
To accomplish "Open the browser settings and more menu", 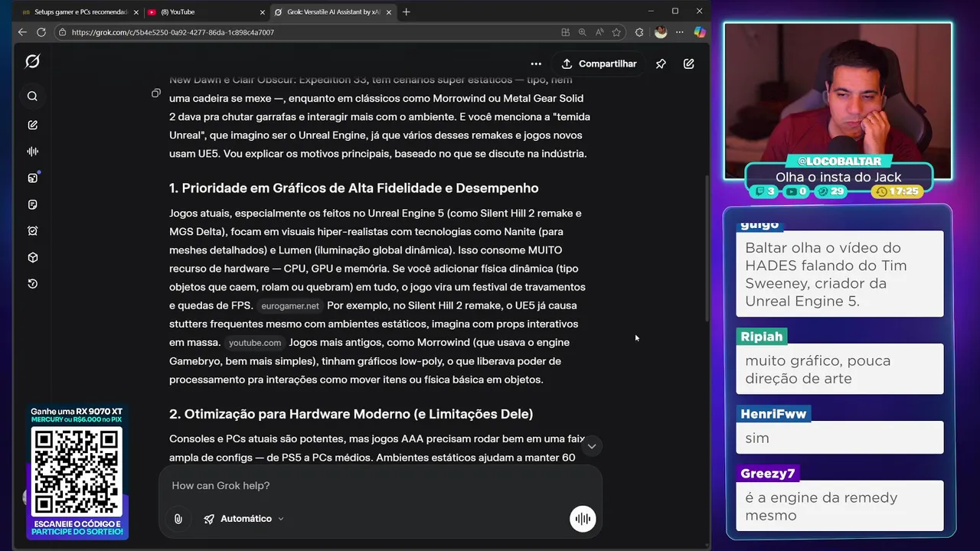I will pos(680,32).
